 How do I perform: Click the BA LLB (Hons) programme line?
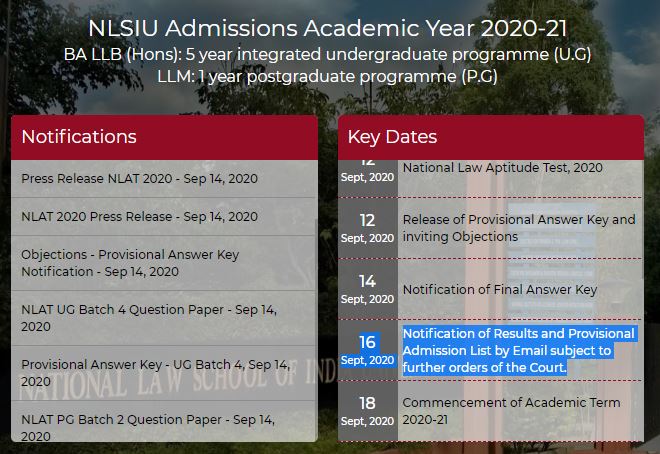point(328,54)
